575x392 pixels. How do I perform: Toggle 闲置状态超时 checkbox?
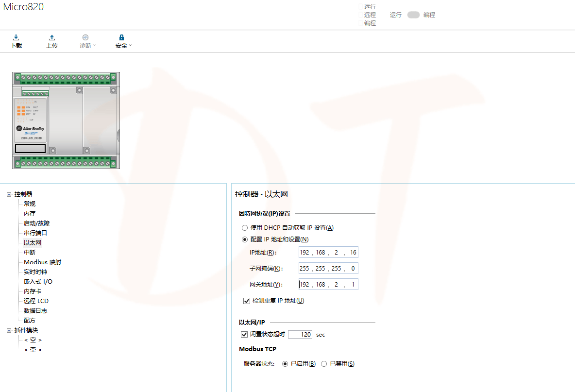[x=244, y=334]
